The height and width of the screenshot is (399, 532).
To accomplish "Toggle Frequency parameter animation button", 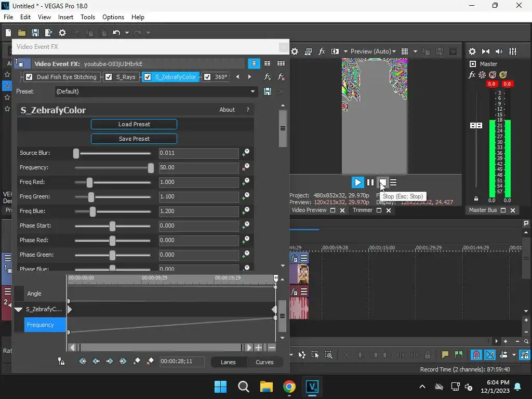I will [246, 167].
